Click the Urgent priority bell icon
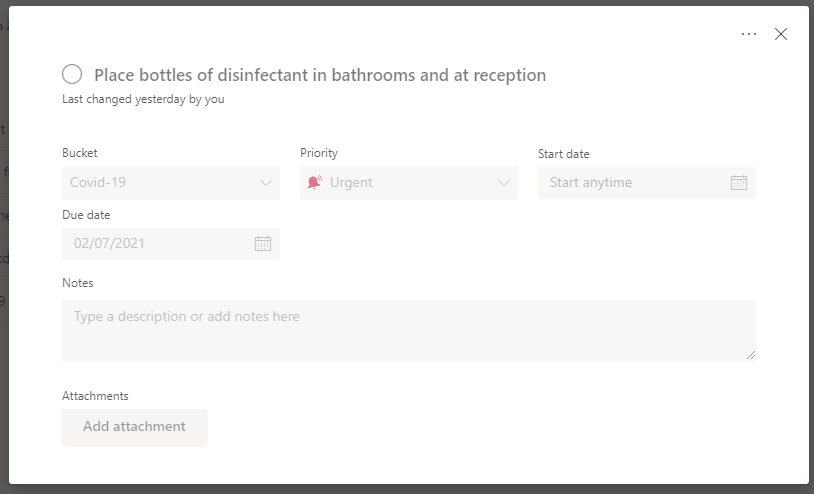Screen dimensions: 814x494 pyautogui.click(x=315, y=183)
